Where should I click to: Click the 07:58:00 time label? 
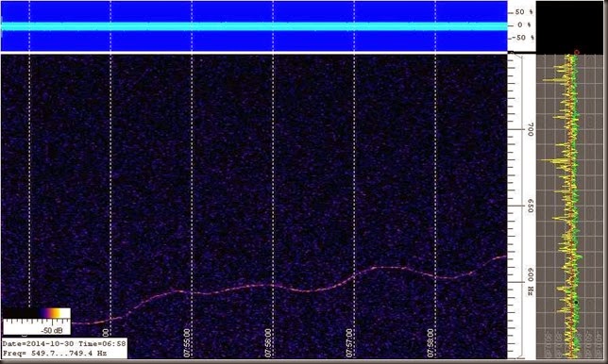(431, 343)
